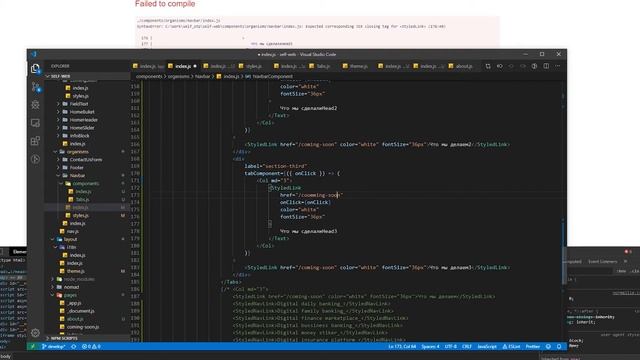Switch to the theme.js editor tab

click(358, 66)
